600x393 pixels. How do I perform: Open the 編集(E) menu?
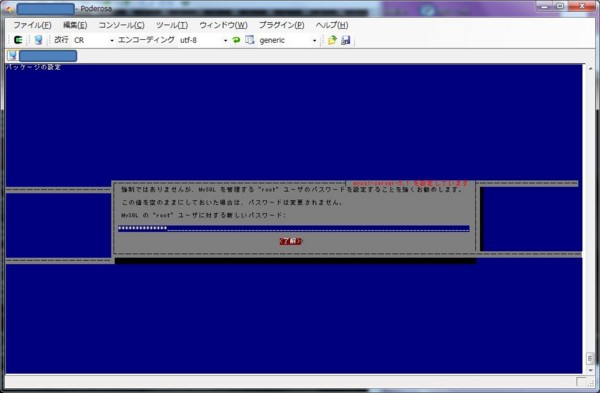tap(75, 25)
